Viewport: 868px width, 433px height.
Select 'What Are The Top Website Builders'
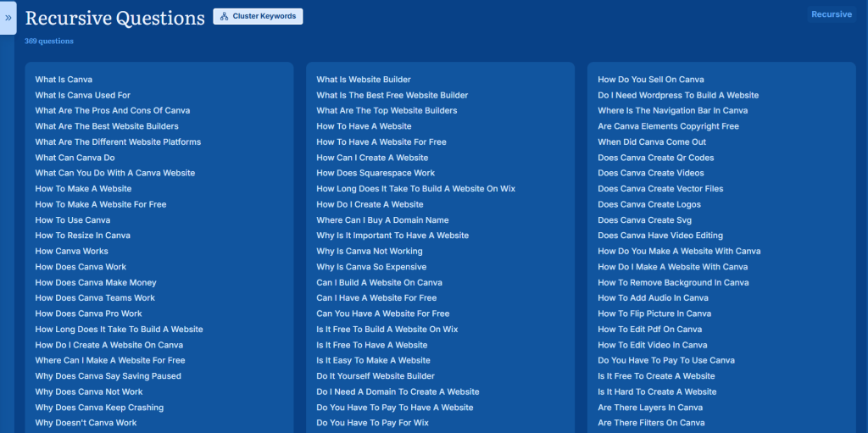387,111
